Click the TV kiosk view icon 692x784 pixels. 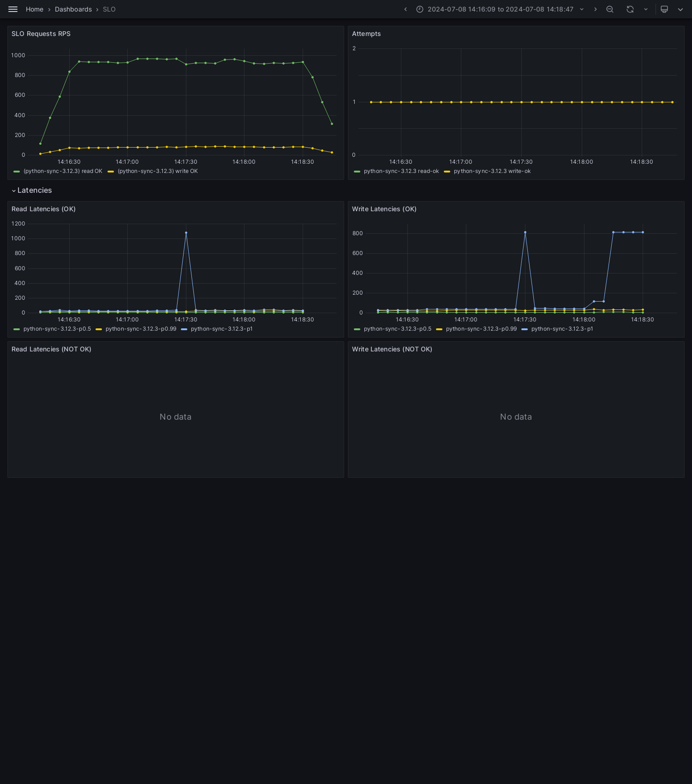pos(664,9)
